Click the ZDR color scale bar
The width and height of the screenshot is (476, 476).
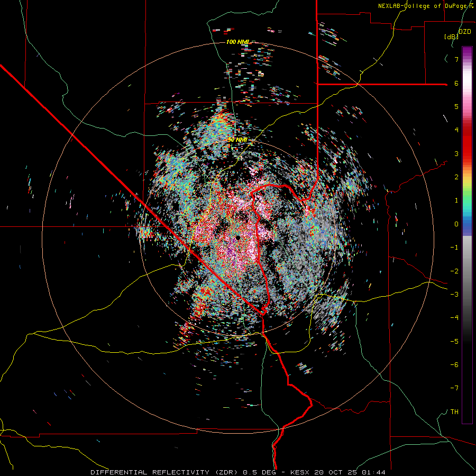coord(467,235)
